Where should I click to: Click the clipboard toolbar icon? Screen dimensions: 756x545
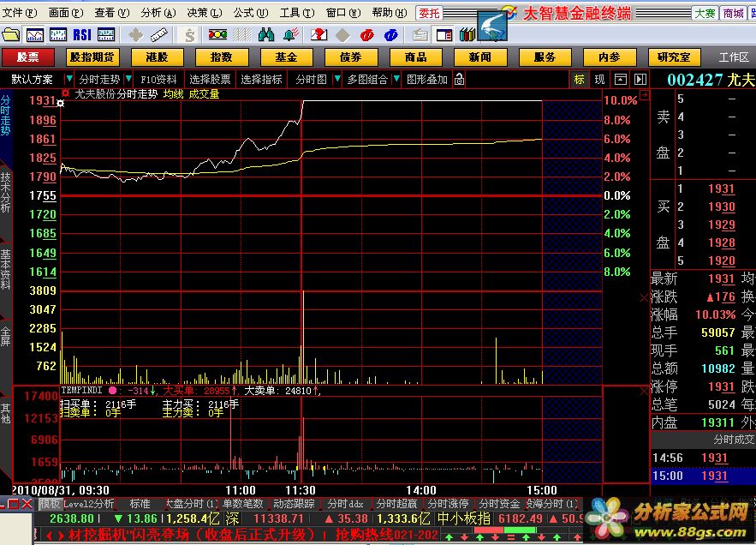tap(420, 35)
